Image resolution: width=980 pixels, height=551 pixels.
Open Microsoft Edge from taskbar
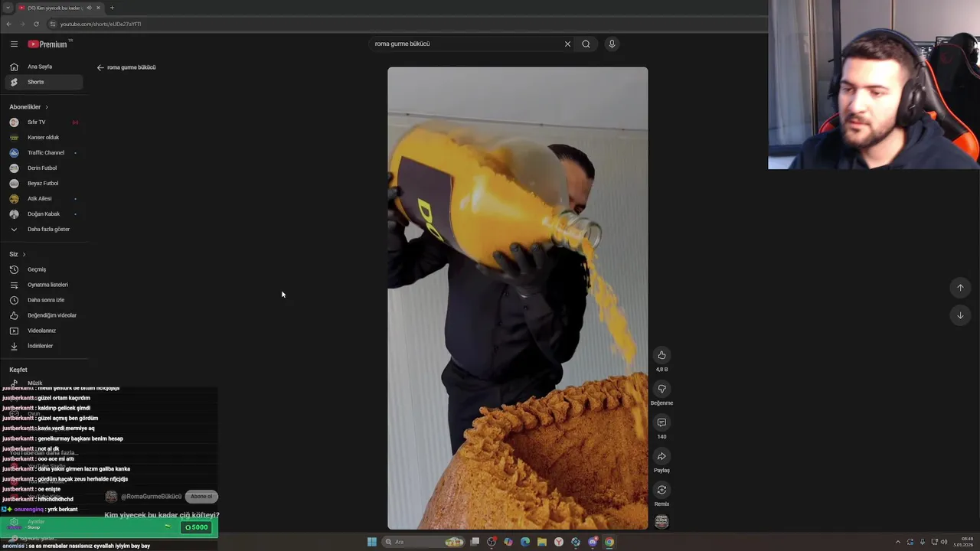click(x=525, y=542)
